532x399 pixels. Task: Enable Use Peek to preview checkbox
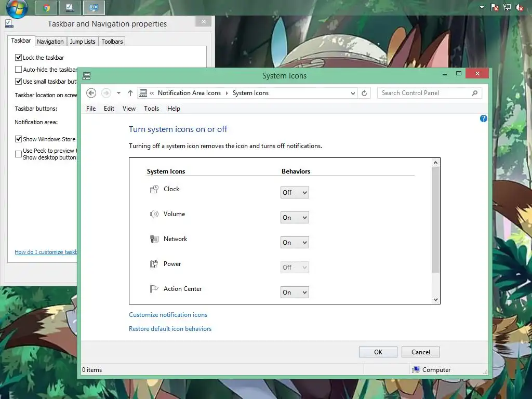(x=18, y=154)
